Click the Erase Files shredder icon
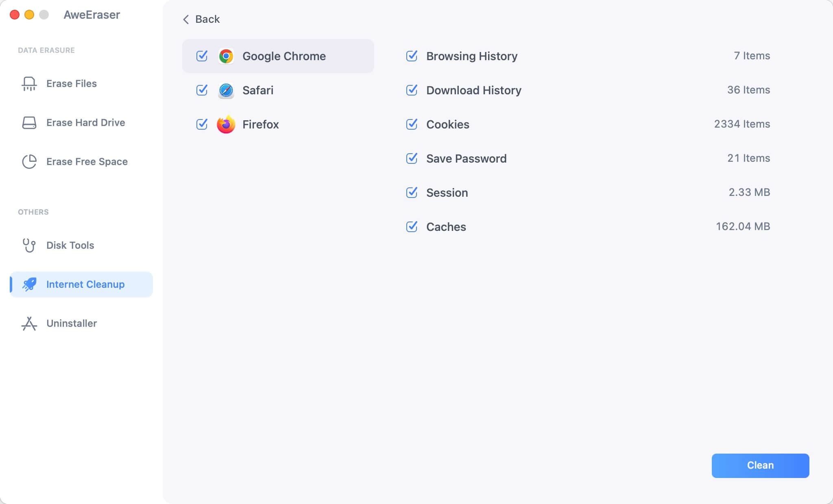 (x=29, y=83)
